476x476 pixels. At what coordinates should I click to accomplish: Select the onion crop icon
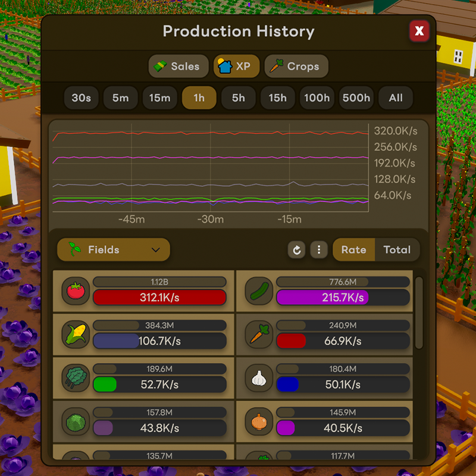point(259,421)
